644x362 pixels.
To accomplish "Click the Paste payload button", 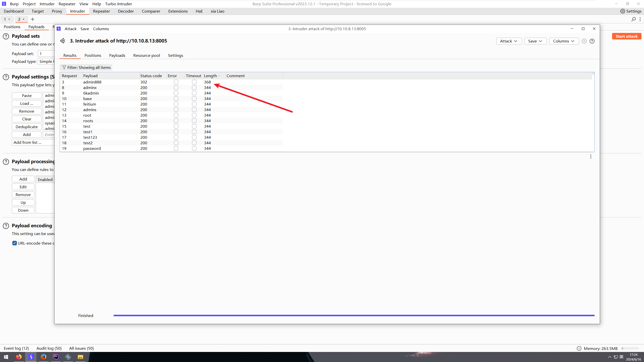I will point(27,96).
